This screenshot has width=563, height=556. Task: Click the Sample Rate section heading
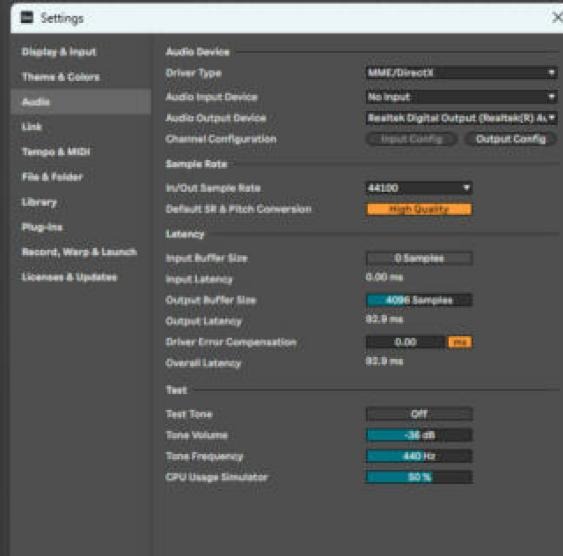(x=196, y=164)
